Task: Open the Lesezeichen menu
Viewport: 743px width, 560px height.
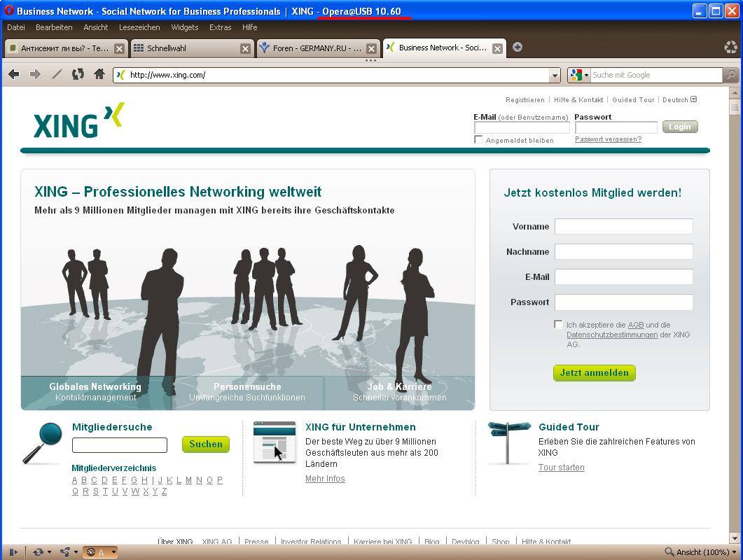Action: pyautogui.click(x=139, y=27)
